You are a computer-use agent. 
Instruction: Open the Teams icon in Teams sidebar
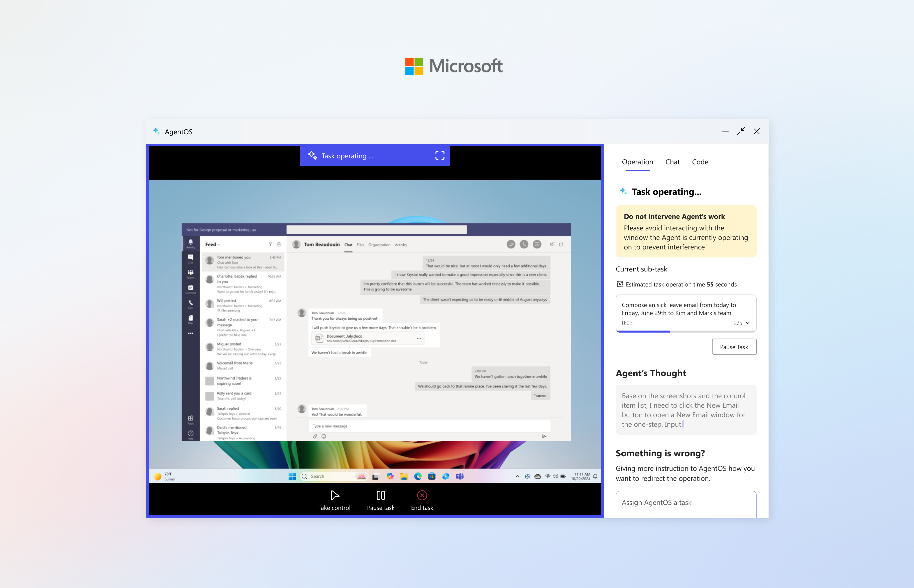pyautogui.click(x=191, y=274)
